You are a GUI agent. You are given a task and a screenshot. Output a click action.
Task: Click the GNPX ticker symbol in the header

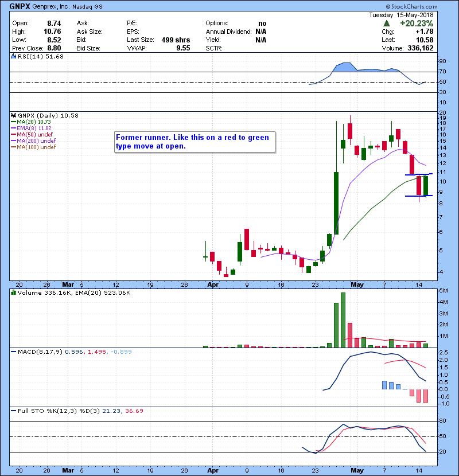click(x=20, y=6)
